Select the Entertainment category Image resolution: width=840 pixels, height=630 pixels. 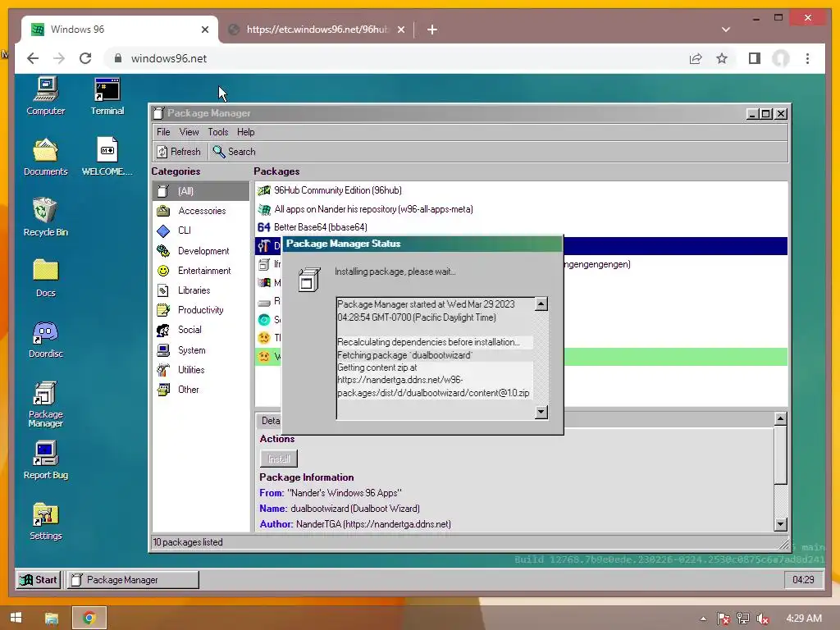click(201, 271)
